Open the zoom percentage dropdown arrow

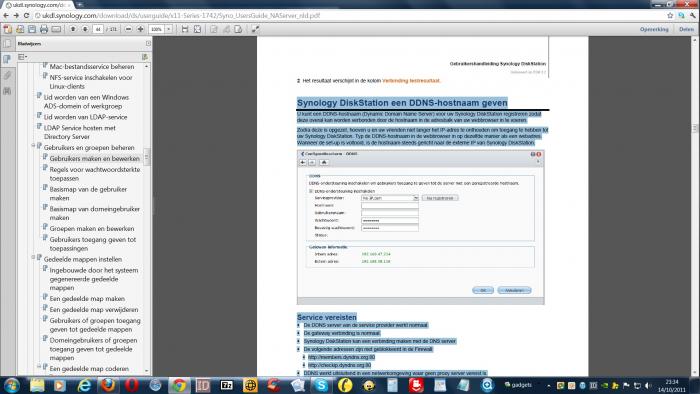pos(169,29)
